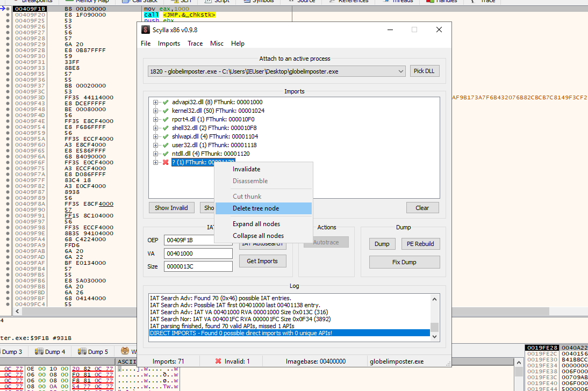Click green check icon beside user32.dll
588x391 pixels.
(166, 145)
